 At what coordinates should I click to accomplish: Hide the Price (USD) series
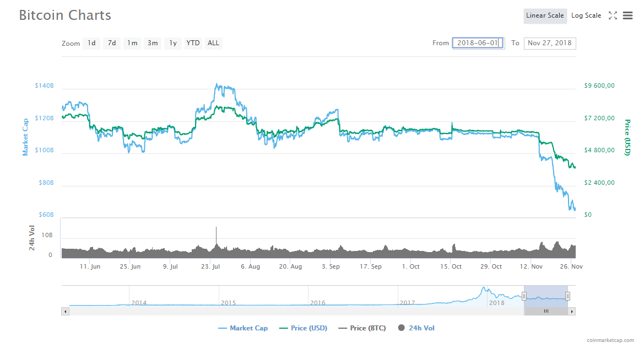(303, 328)
